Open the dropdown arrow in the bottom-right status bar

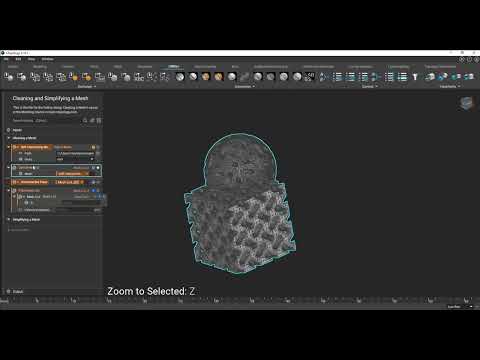click(471, 306)
